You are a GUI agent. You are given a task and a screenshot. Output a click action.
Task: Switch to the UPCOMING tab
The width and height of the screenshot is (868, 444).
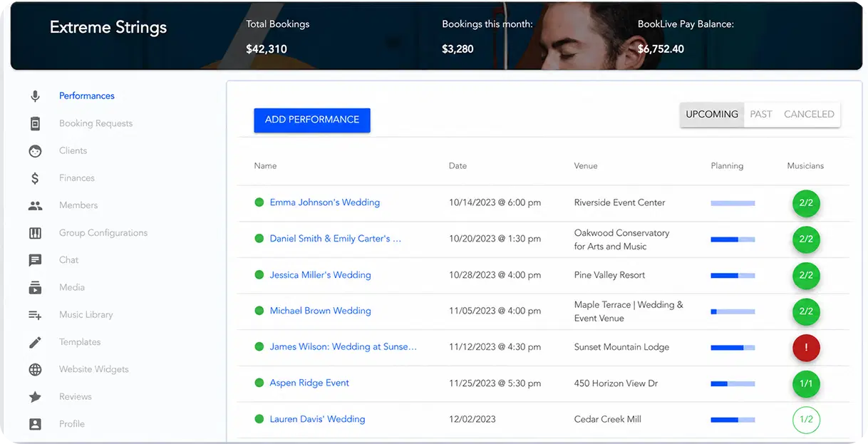[x=712, y=114]
